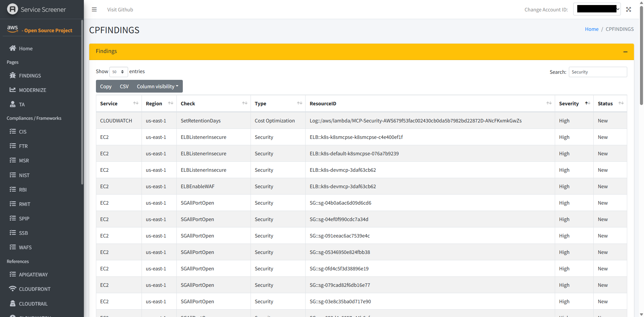The width and height of the screenshot is (644, 317).
Task: Click the TA user icon
Action: point(13,104)
